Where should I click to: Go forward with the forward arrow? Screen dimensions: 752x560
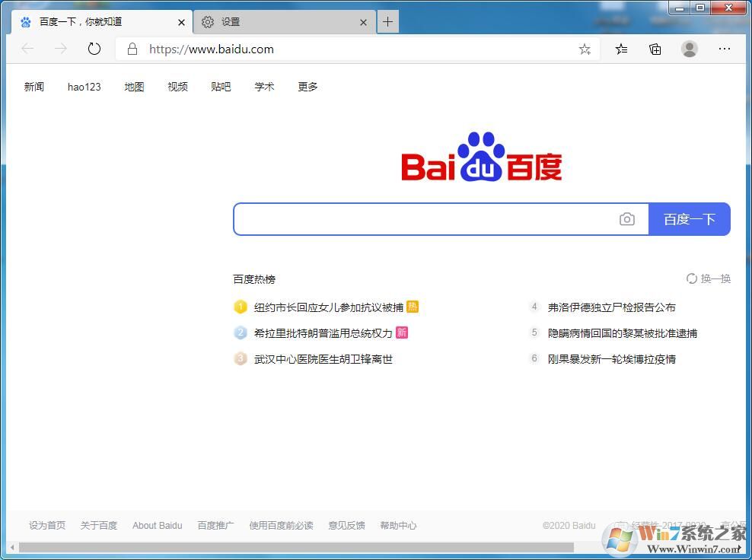[61, 49]
